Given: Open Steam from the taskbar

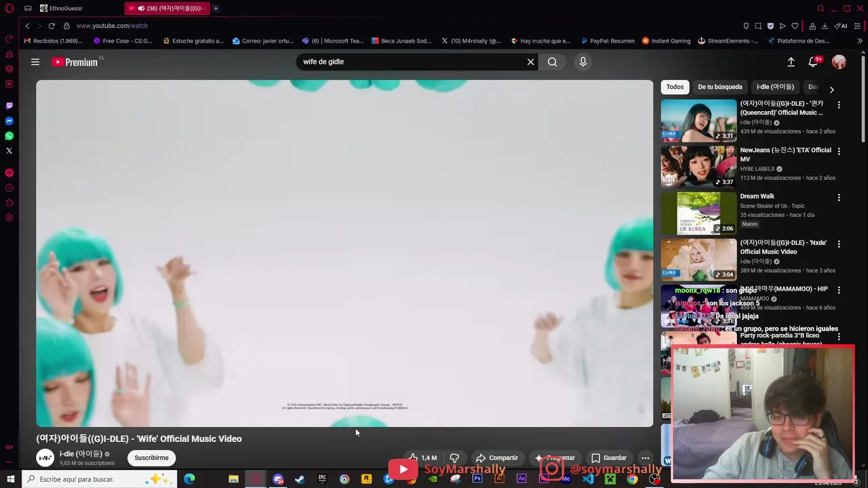Looking at the screenshot, I should click(300, 479).
